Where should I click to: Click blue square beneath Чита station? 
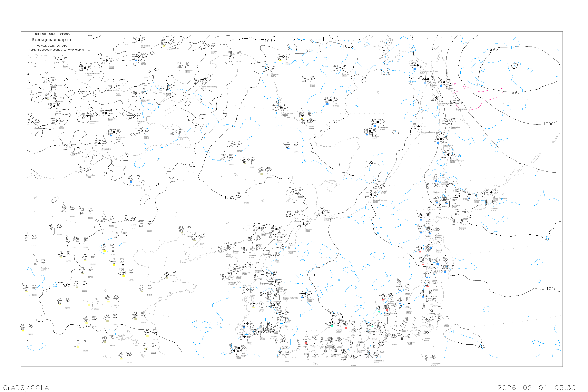point(136,60)
